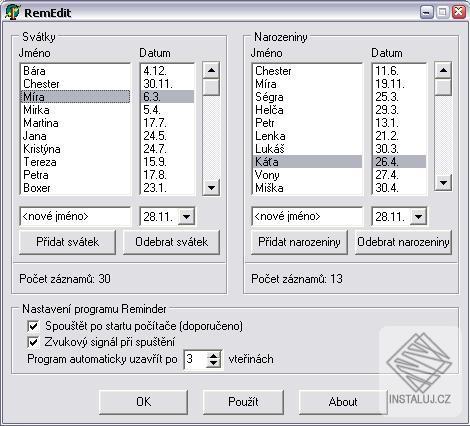Screen dimensions: 470x426
Task: Click the Odebrat svátek button
Action: point(171,242)
